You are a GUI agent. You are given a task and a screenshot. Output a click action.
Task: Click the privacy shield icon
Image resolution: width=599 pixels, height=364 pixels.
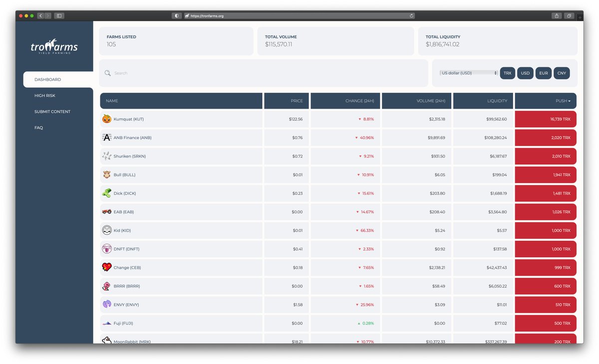pyautogui.click(x=177, y=16)
